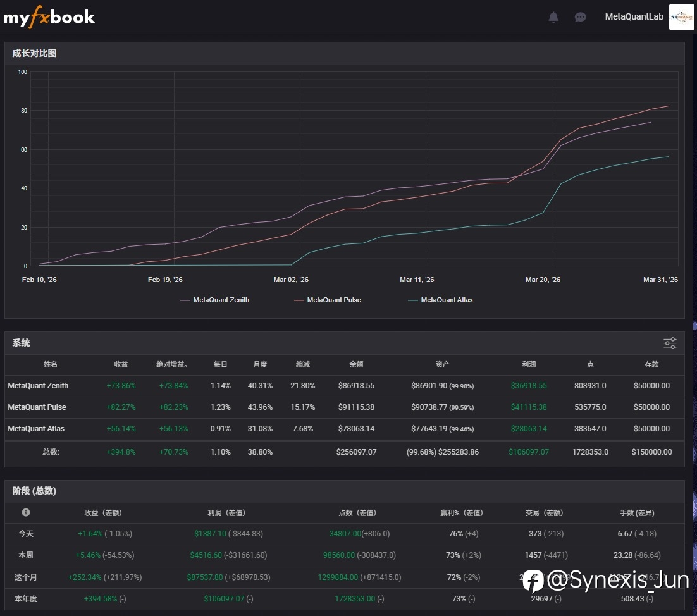This screenshot has height=616, width=697.
Task: Sort systems by the 余额 column header
Action: tap(357, 364)
